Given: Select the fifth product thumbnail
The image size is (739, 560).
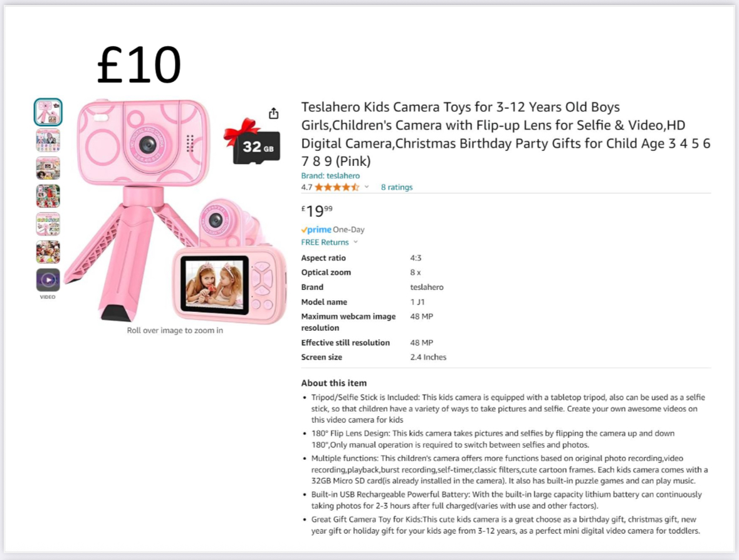Looking at the screenshot, I should [48, 224].
